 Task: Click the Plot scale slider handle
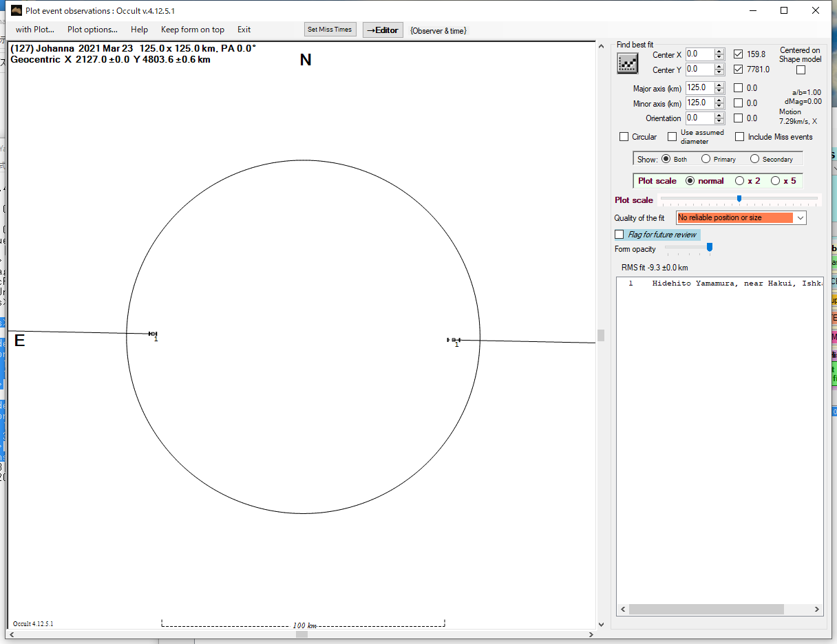click(x=739, y=199)
